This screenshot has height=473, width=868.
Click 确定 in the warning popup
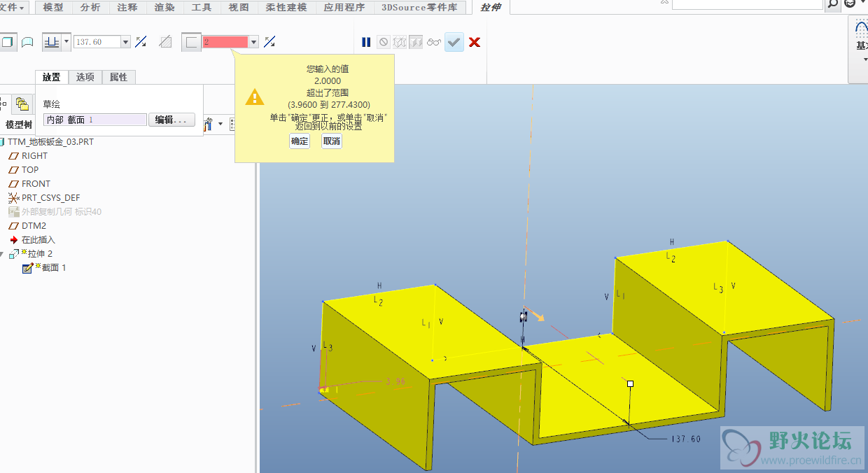pyautogui.click(x=300, y=141)
